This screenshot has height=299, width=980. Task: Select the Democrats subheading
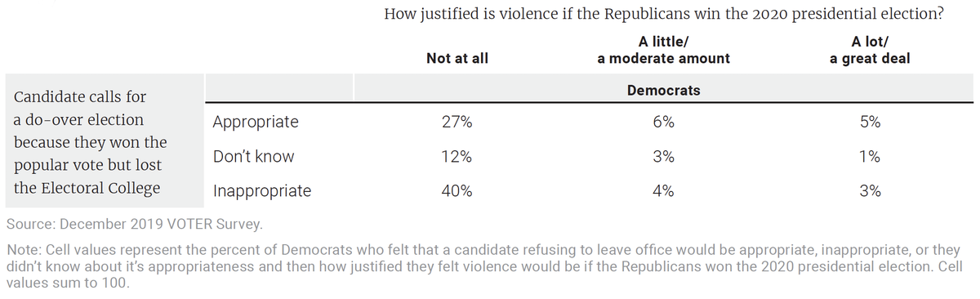[663, 90]
